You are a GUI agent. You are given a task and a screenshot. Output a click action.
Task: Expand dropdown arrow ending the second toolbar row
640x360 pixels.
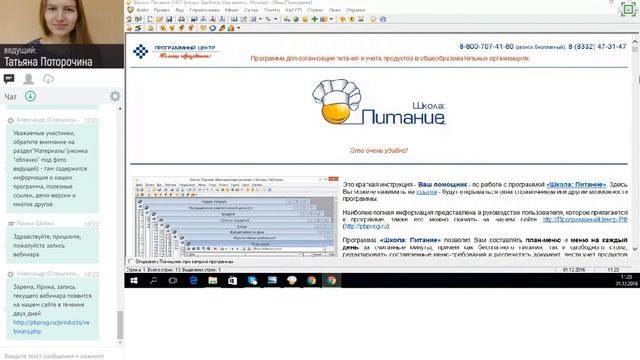coord(239,28)
